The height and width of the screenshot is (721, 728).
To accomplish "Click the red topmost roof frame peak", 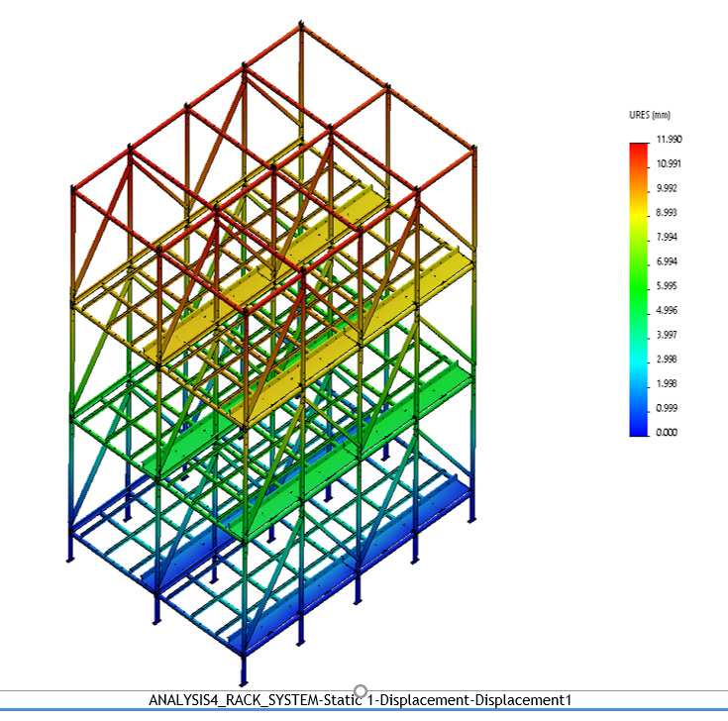I will 300,31.
